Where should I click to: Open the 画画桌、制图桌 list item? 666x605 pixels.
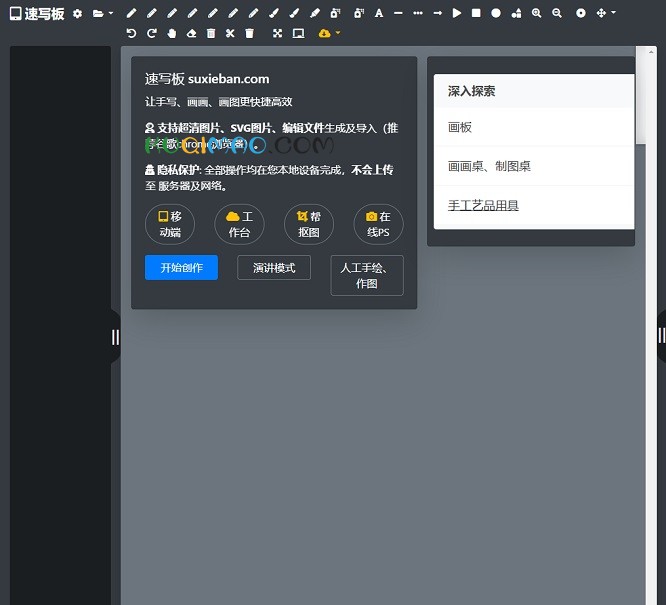click(534, 166)
